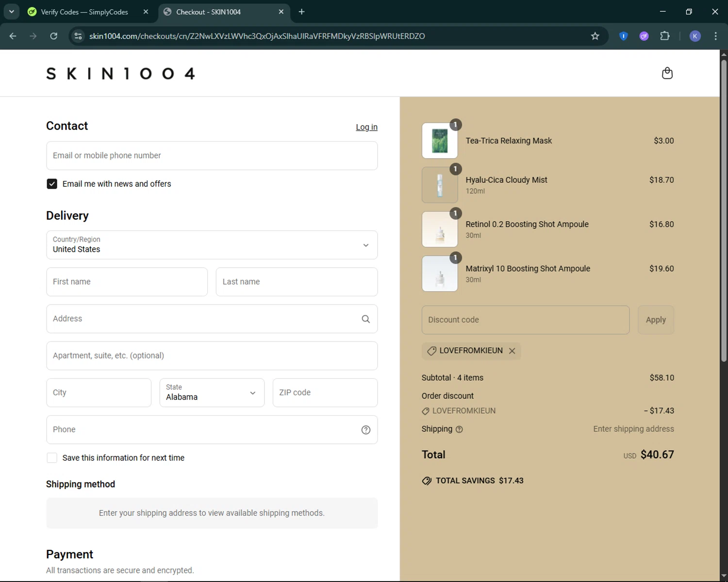The width and height of the screenshot is (728, 582).
Task: Click the Address input field
Action: click(x=212, y=319)
